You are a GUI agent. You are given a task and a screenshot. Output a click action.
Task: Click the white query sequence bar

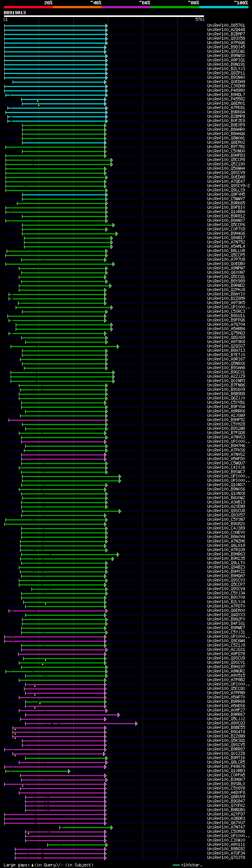(x=104, y=17)
